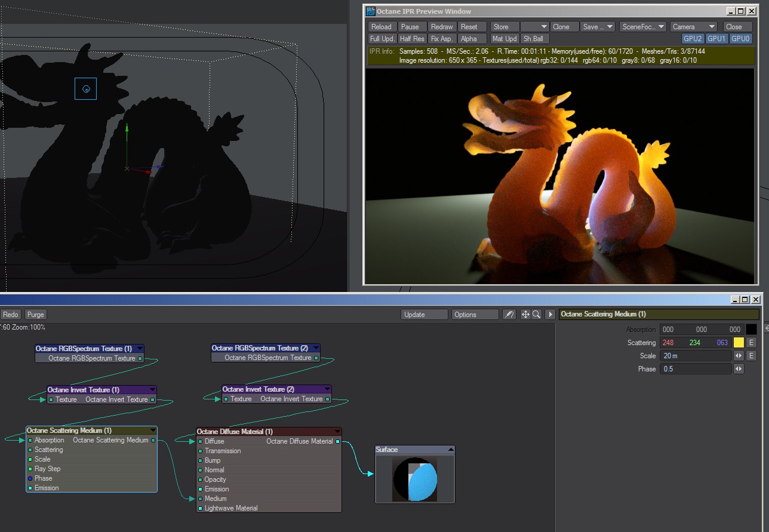Click the Scattering input socket on Scattering Medium node
Screen dimensions: 769x532
tap(30, 450)
